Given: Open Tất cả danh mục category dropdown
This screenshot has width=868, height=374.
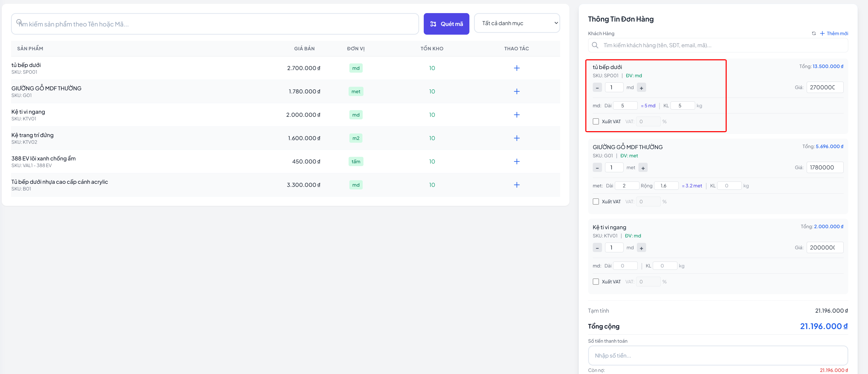Looking at the screenshot, I should point(517,23).
